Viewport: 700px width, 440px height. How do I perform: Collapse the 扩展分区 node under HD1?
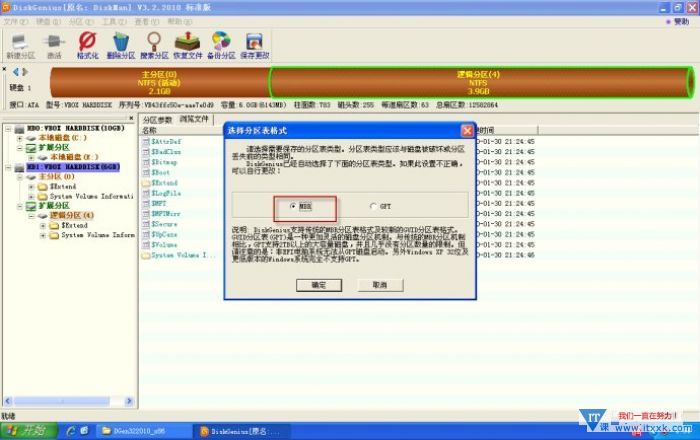pos(20,206)
